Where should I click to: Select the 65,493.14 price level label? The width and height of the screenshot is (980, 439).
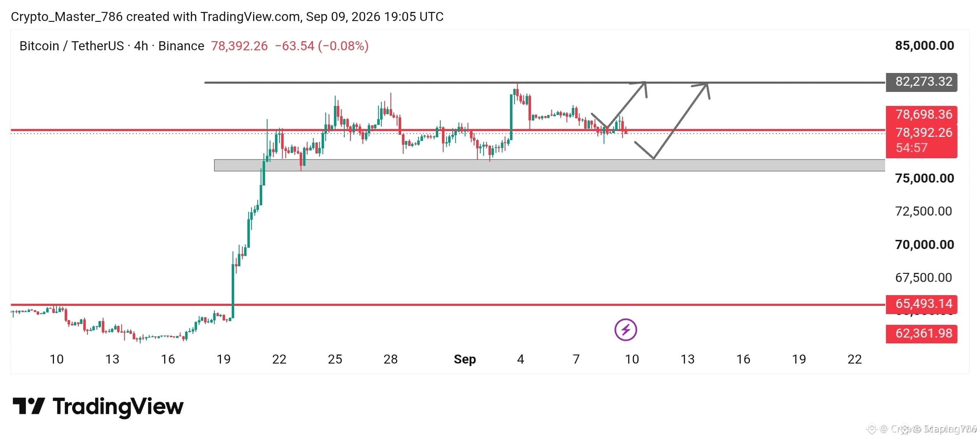(x=921, y=304)
